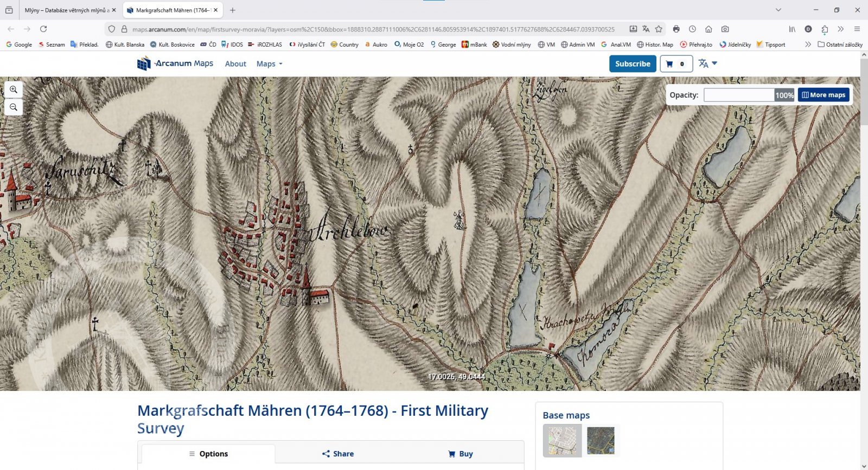This screenshot has width=868, height=470.
Task: Open the More maps panel
Action: coord(823,95)
